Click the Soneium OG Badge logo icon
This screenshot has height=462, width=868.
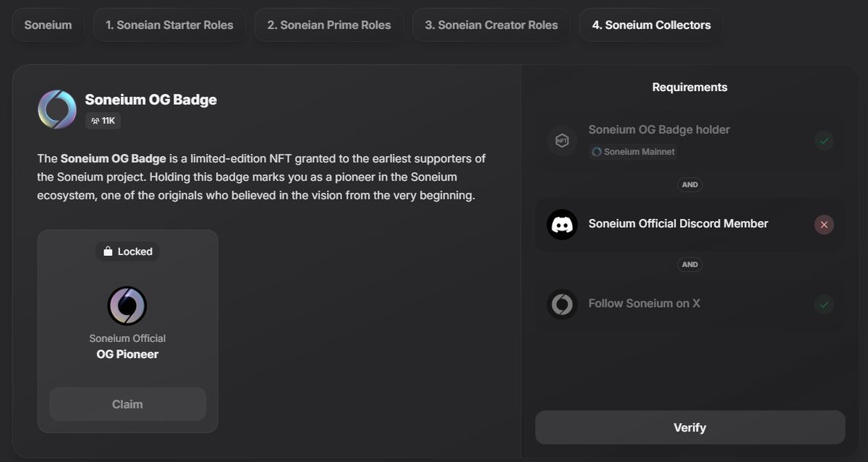[57, 109]
